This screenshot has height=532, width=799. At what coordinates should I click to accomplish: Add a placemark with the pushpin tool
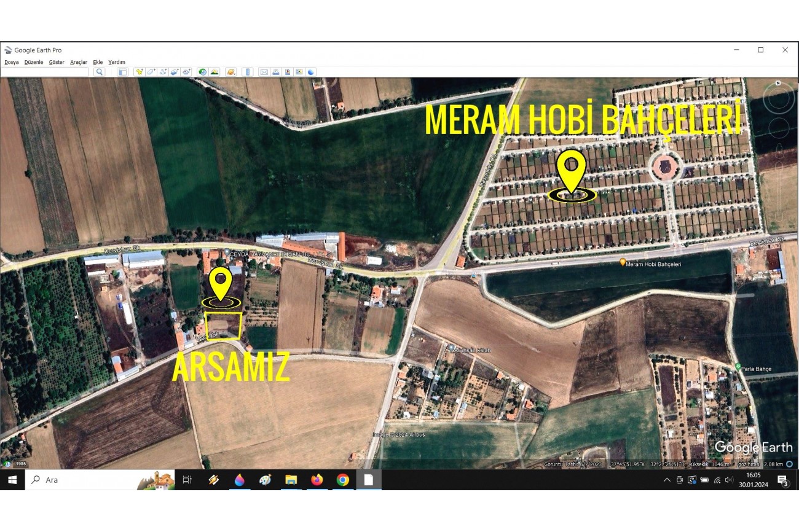pyautogui.click(x=140, y=72)
